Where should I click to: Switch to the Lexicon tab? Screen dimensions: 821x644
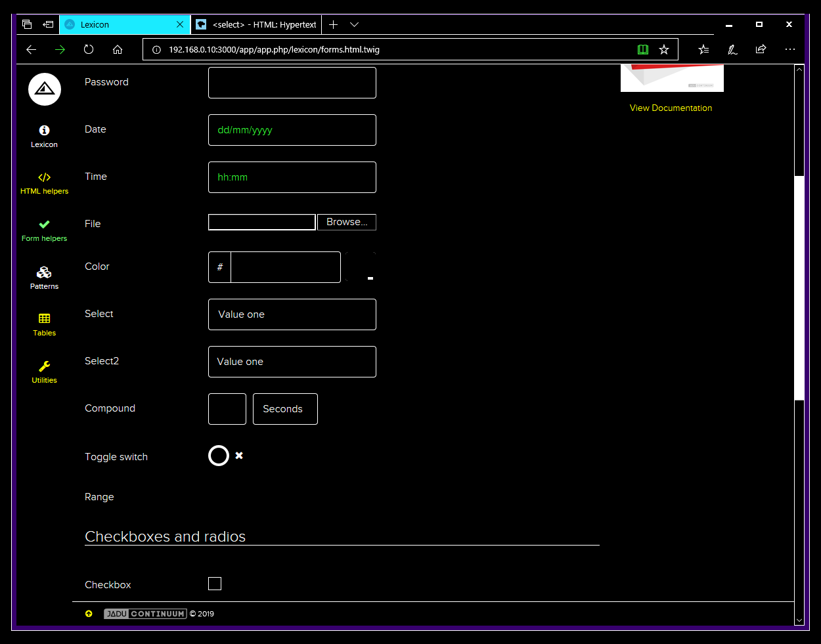tap(125, 24)
